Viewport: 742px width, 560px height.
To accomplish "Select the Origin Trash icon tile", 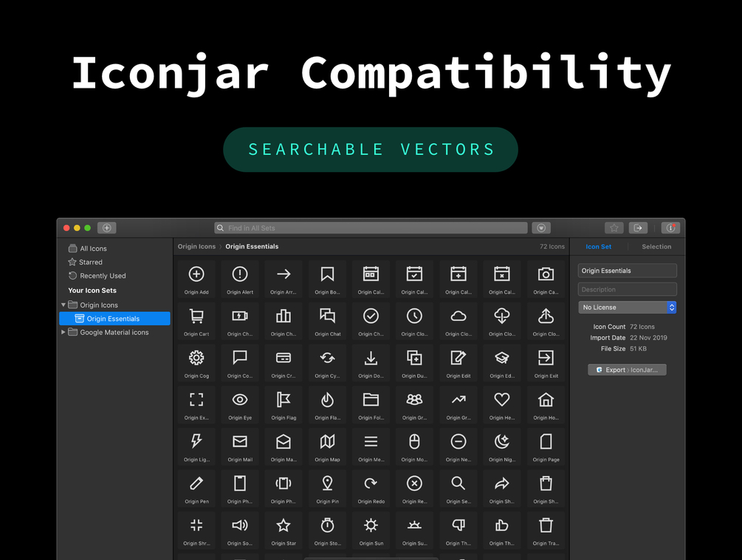I will point(546,530).
